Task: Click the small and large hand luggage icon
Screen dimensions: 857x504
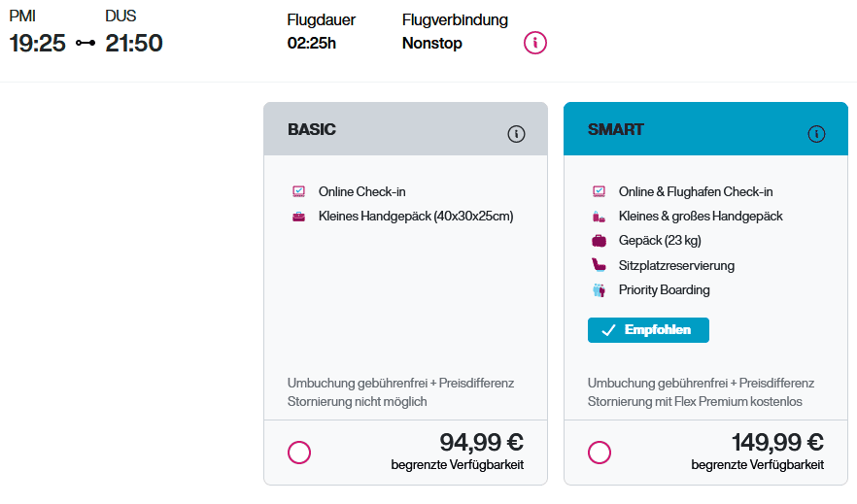Action: click(599, 216)
